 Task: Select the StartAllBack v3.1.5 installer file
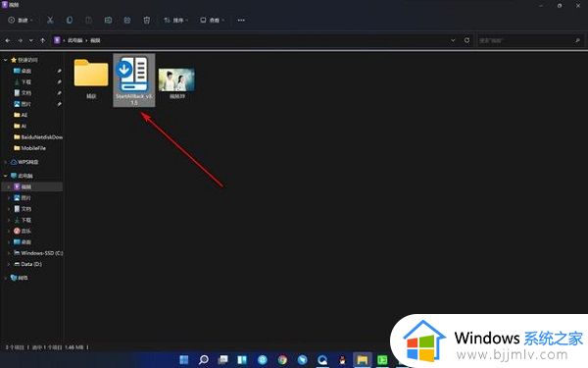point(134,80)
